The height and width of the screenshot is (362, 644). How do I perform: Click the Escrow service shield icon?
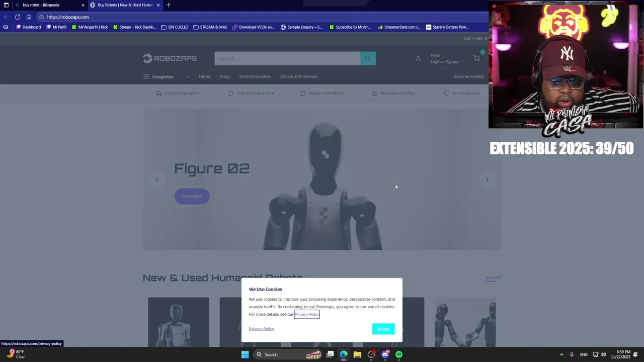(446, 93)
